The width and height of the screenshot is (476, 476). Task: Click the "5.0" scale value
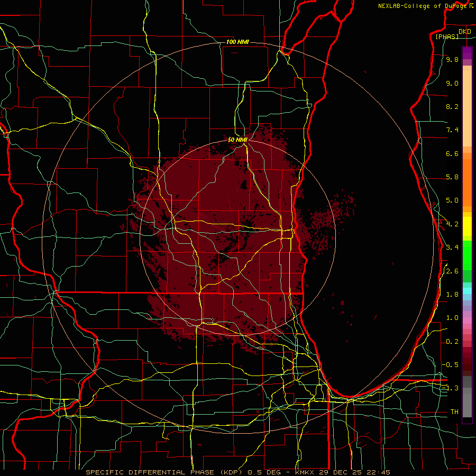(x=452, y=200)
